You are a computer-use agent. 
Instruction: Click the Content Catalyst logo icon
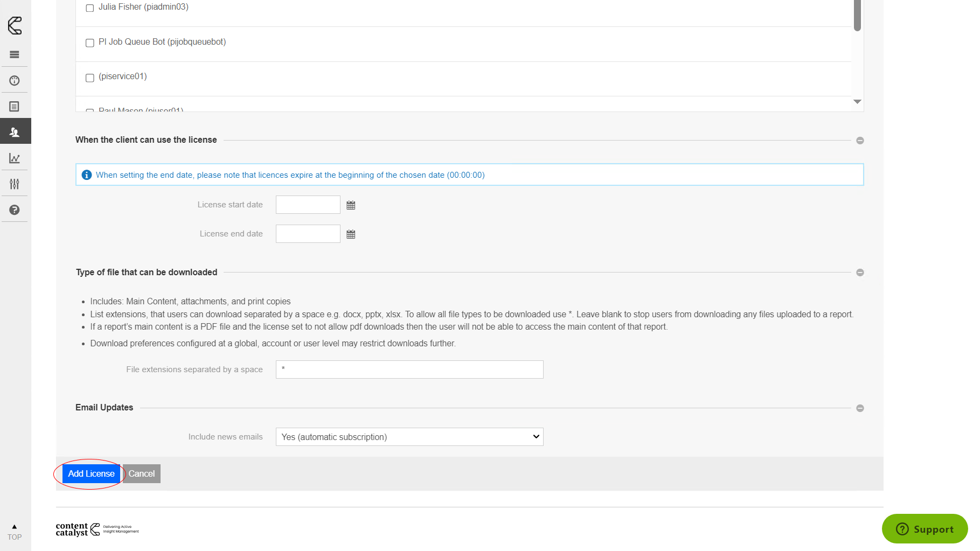coord(15,25)
